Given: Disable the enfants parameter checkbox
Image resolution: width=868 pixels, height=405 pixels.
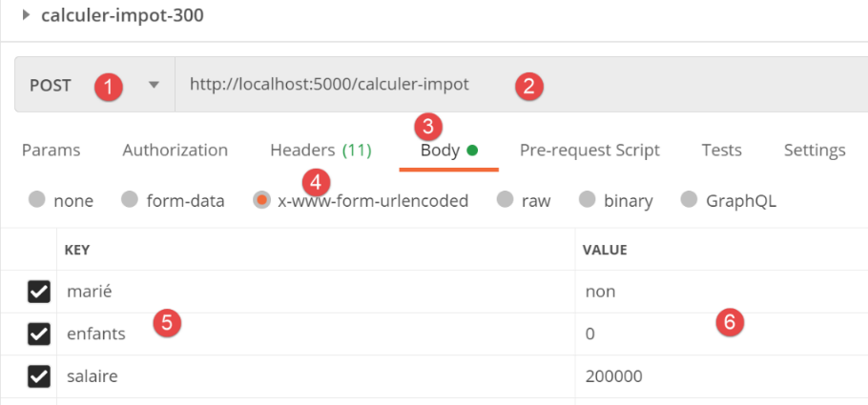Looking at the screenshot, I should [x=38, y=334].
